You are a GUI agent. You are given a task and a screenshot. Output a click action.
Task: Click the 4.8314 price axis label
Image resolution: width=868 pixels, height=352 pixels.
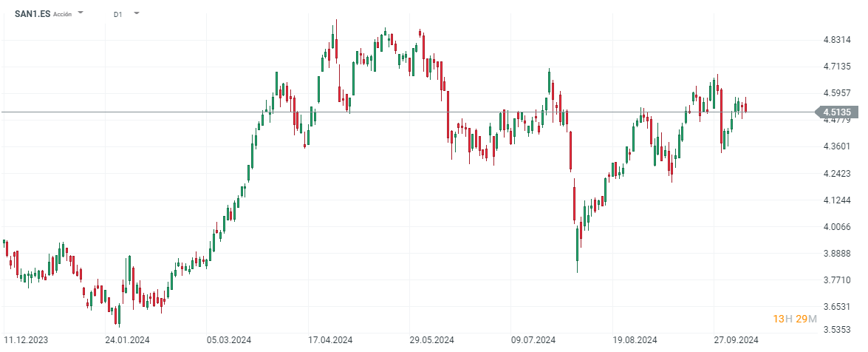[x=837, y=40]
